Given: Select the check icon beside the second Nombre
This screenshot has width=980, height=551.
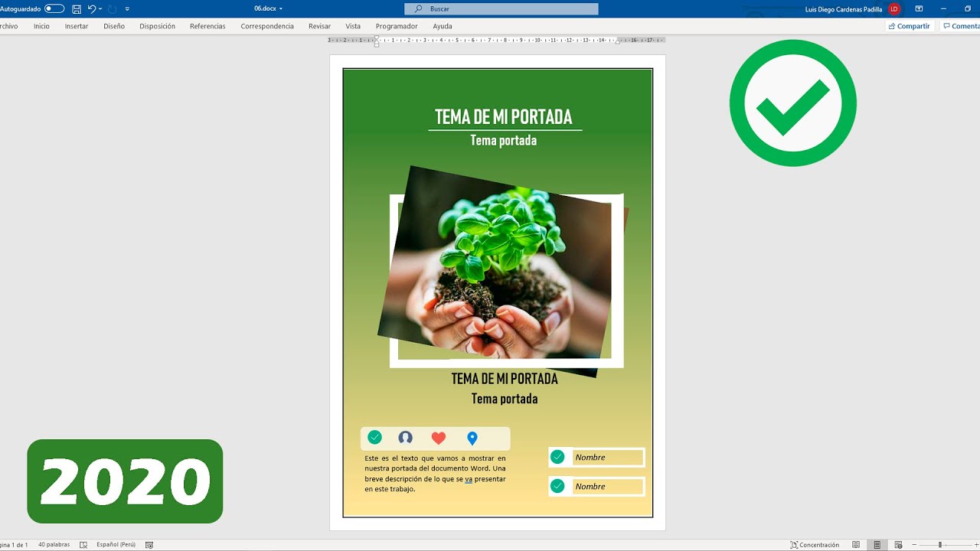Looking at the screenshot, I should pyautogui.click(x=557, y=486).
